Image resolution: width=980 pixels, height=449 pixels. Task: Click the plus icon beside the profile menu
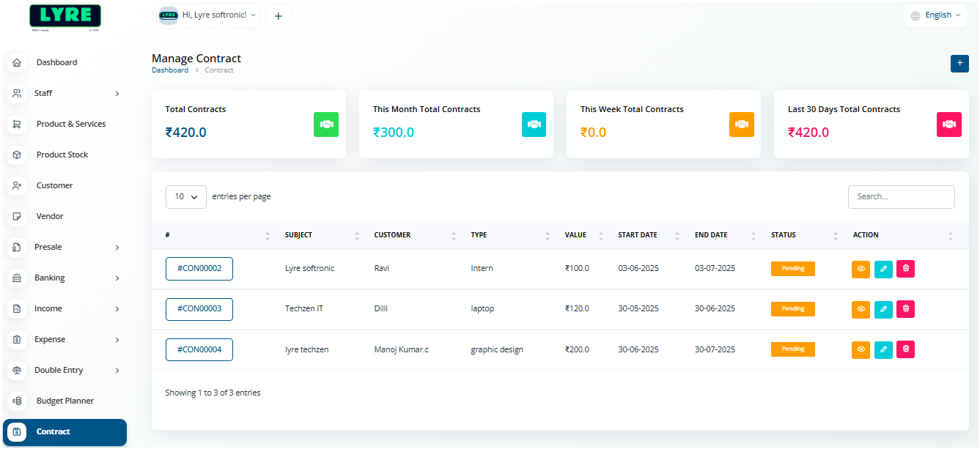pos(278,16)
